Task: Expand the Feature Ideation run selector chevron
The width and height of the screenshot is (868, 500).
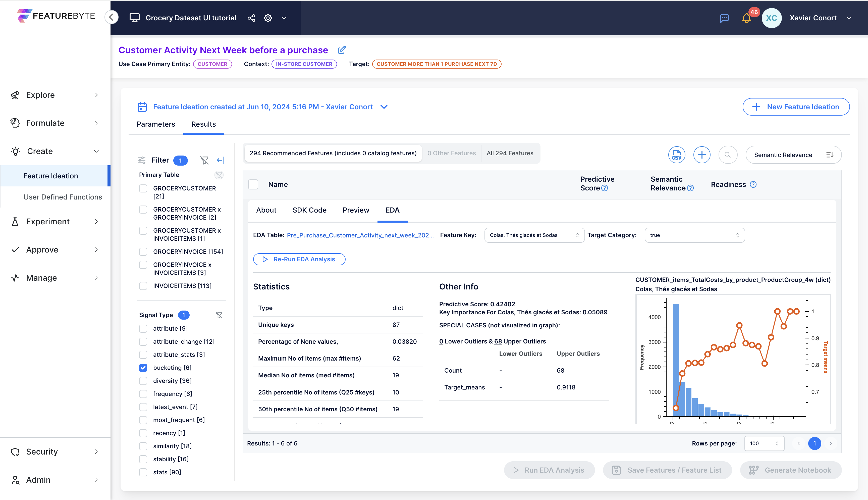Action: pos(384,107)
